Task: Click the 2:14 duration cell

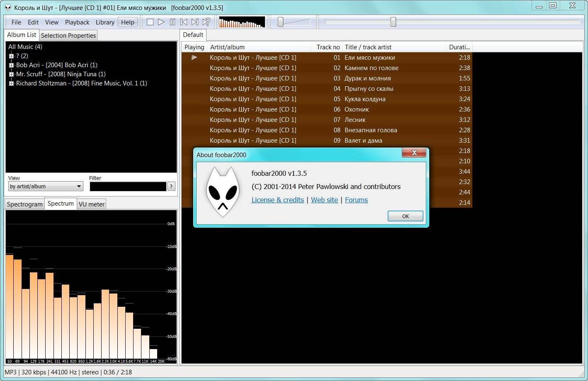Action: pyautogui.click(x=464, y=203)
